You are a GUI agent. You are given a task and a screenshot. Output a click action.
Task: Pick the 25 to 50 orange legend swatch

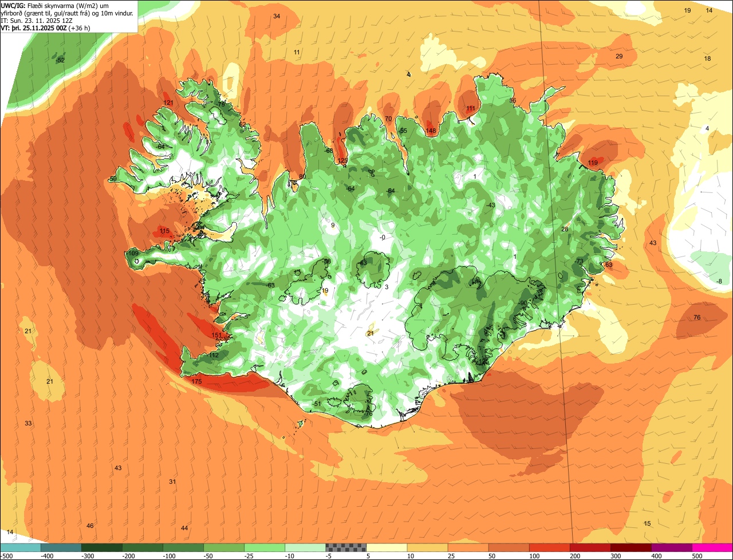[468, 547]
